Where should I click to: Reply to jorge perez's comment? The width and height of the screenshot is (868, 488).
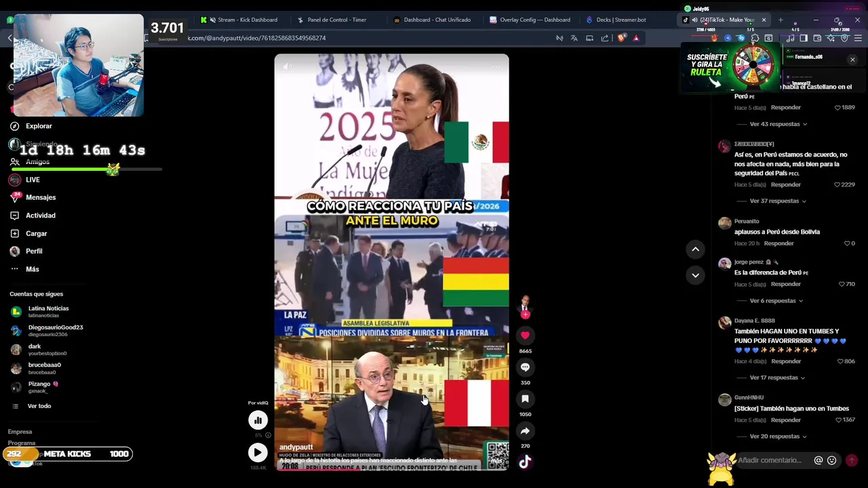click(786, 284)
